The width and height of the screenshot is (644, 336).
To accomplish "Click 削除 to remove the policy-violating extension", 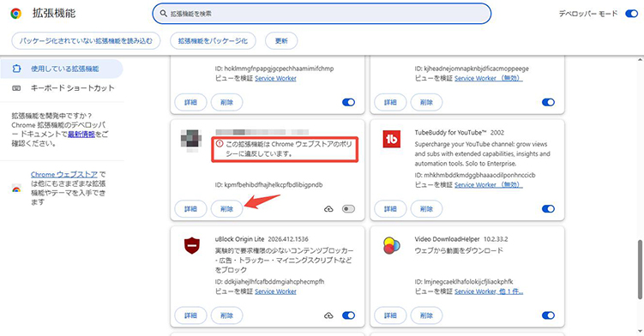I will pos(226,209).
